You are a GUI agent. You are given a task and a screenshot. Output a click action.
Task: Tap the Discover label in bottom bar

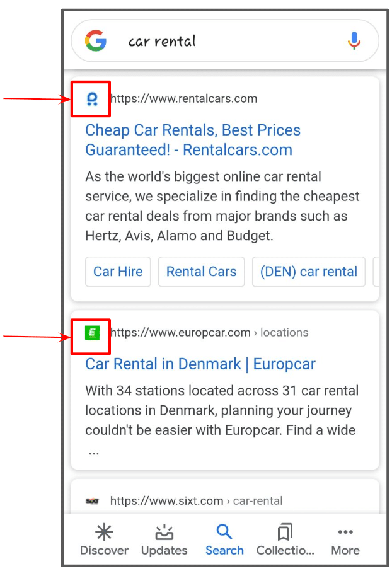pyautogui.click(x=104, y=550)
